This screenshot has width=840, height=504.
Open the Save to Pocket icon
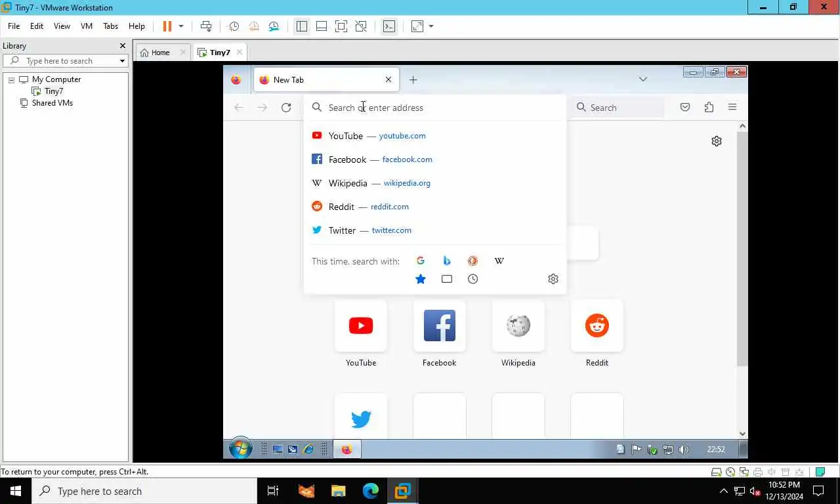(685, 108)
